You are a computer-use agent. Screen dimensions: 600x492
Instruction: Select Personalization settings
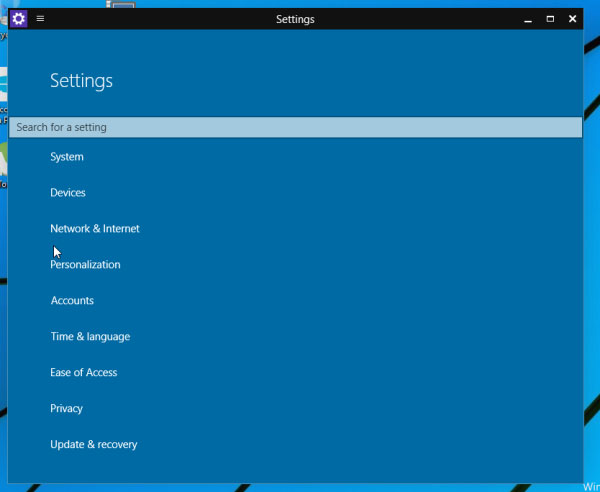(x=85, y=265)
